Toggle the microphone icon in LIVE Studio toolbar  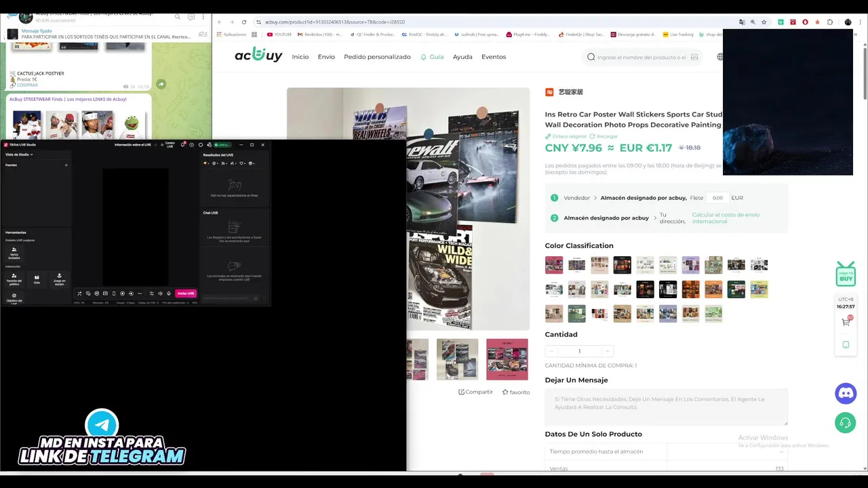169,293
